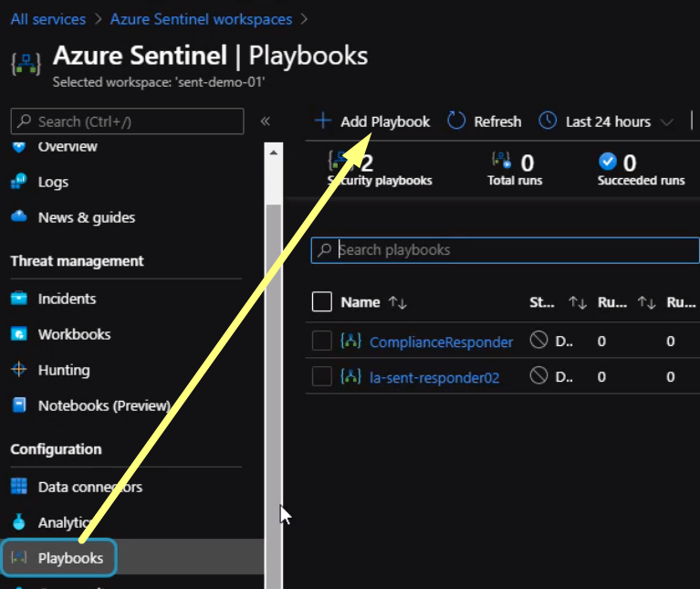The height and width of the screenshot is (589, 700).
Task: Collapse the sidebar with double chevron
Action: tap(266, 121)
